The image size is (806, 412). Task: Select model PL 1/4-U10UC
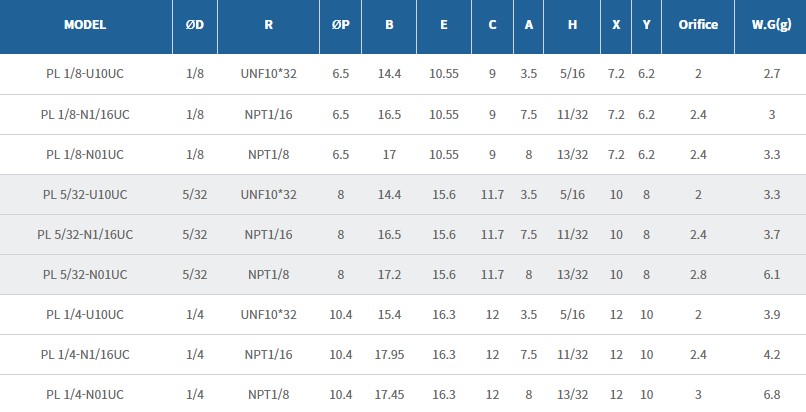tap(85, 314)
